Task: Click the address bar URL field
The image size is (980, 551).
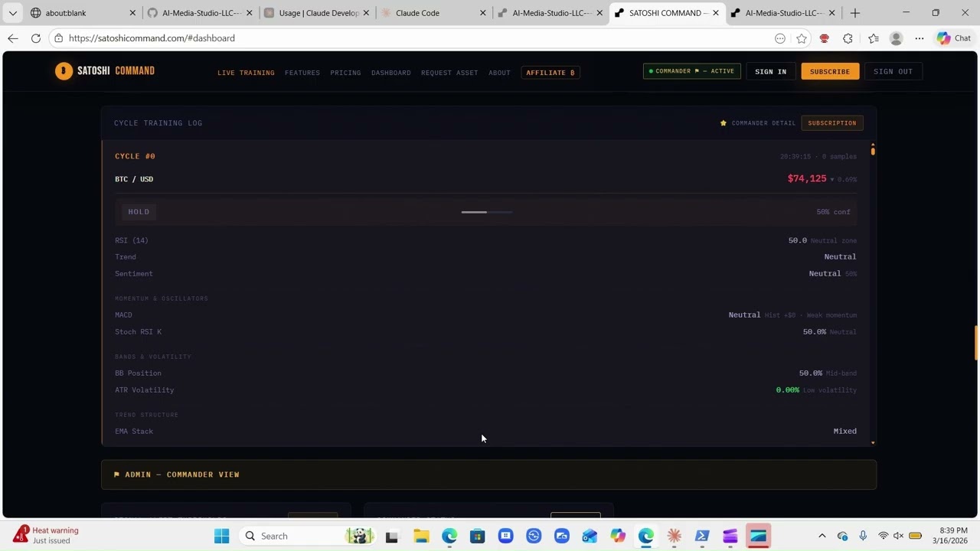Action: click(x=413, y=38)
